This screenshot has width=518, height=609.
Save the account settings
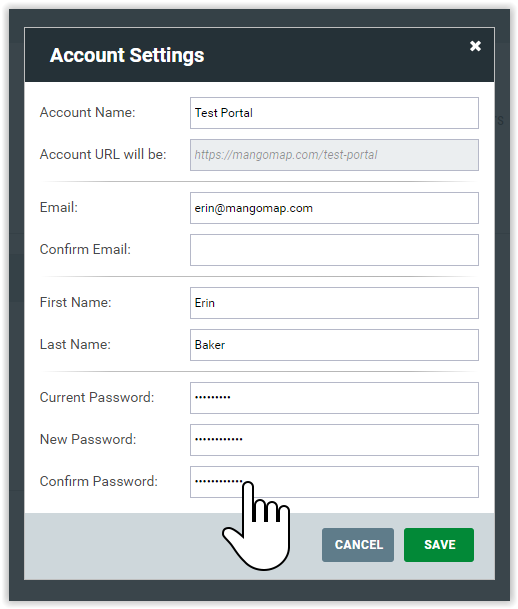point(439,545)
